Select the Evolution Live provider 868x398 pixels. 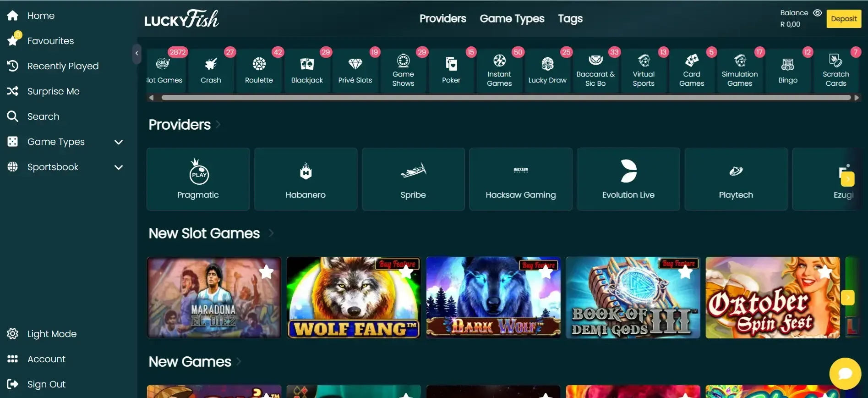click(628, 179)
